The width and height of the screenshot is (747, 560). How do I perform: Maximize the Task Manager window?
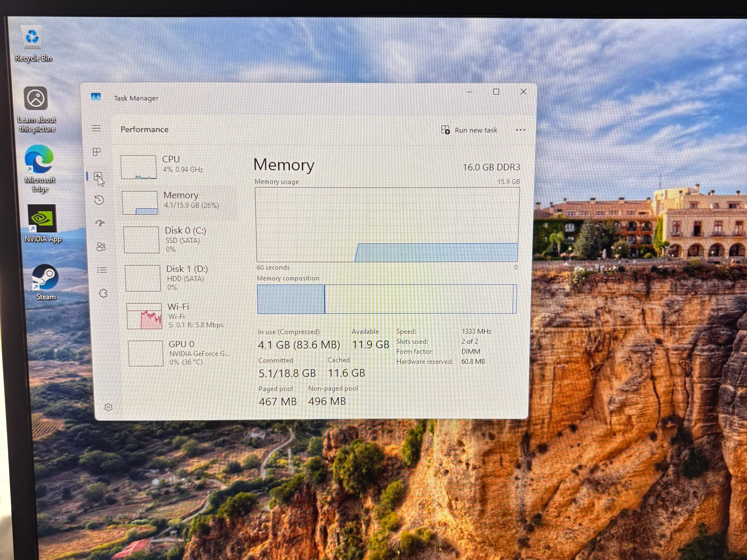tap(496, 92)
